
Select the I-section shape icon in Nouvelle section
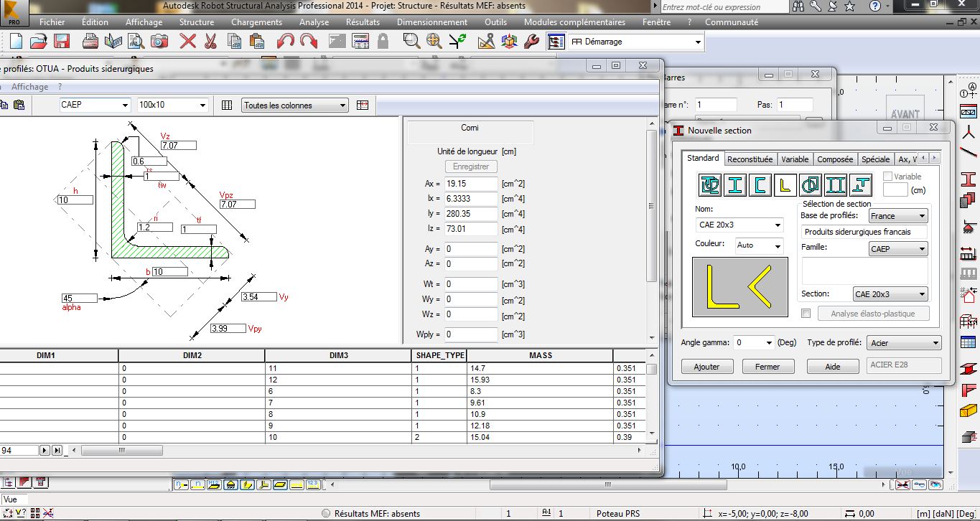(x=735, y=185)
